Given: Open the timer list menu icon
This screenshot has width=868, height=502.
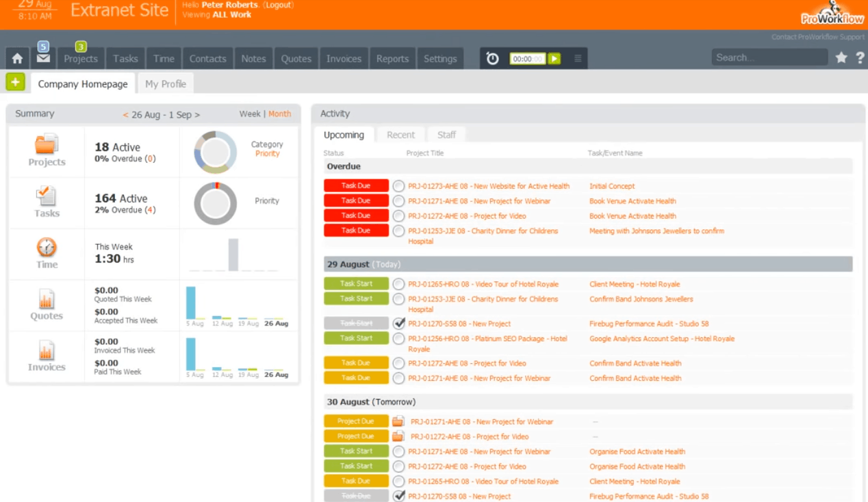Looking at the screenshot, I should coord(578,59).
